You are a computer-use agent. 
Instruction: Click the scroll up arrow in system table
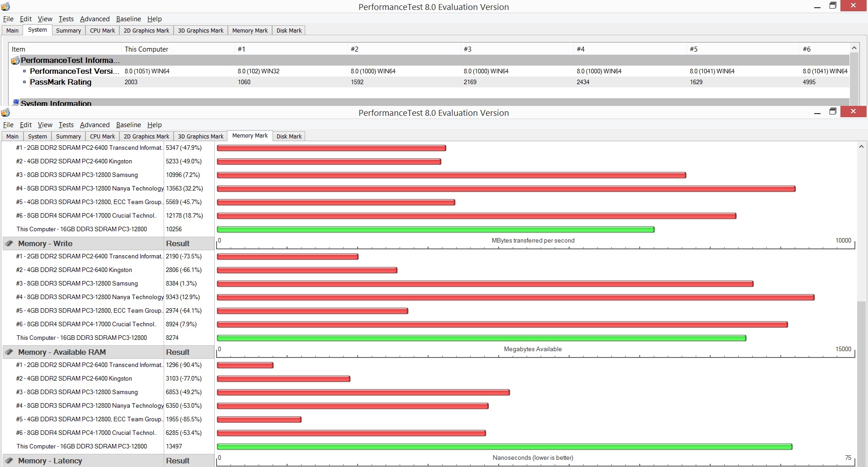pyautogui.click(x=854, y=48)
